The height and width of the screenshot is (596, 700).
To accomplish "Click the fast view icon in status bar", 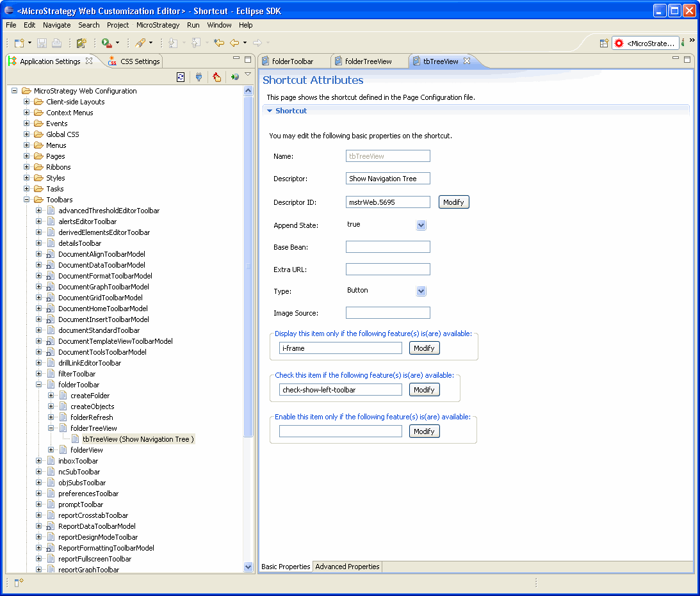I will pyautogui.click(x=19, y=582).
